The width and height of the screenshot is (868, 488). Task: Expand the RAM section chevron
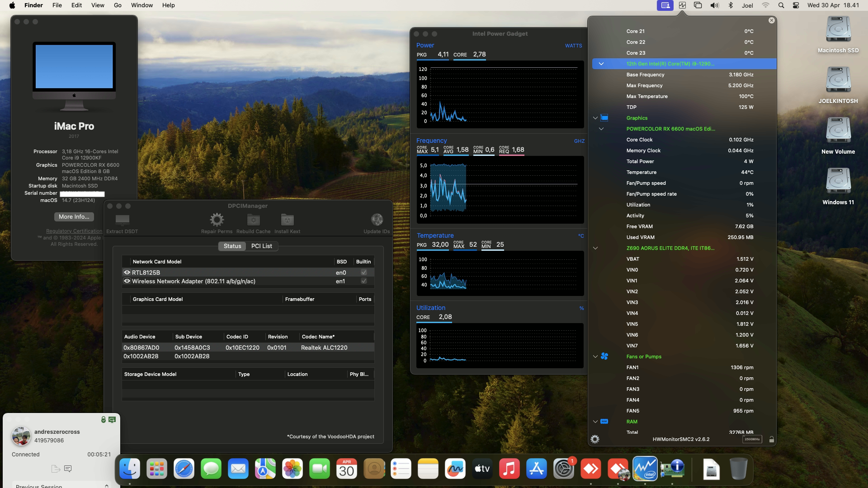[595, 421]
